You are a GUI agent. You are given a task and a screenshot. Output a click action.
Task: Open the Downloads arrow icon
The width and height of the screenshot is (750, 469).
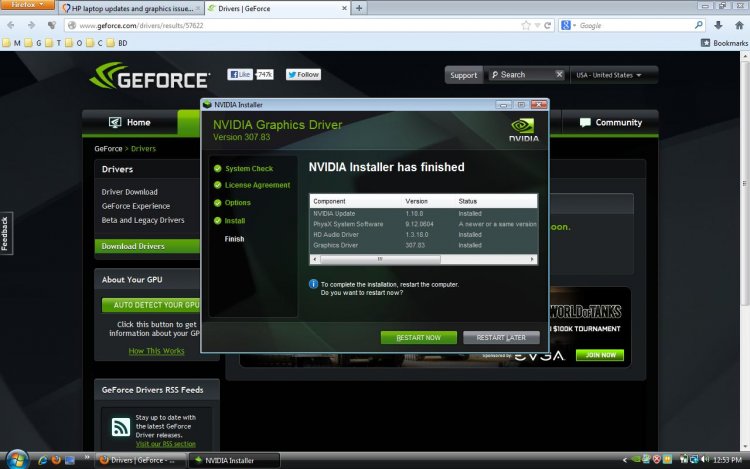(718, 25)
